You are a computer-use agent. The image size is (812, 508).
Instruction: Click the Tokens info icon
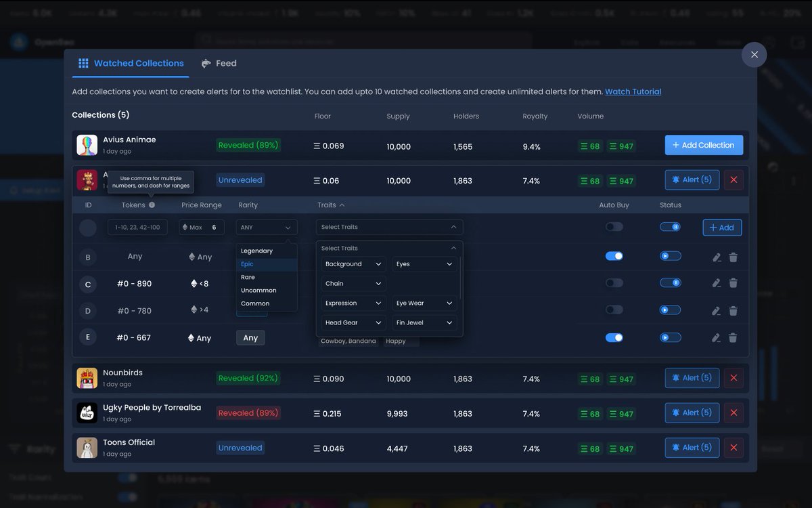[x=152, y=205]
